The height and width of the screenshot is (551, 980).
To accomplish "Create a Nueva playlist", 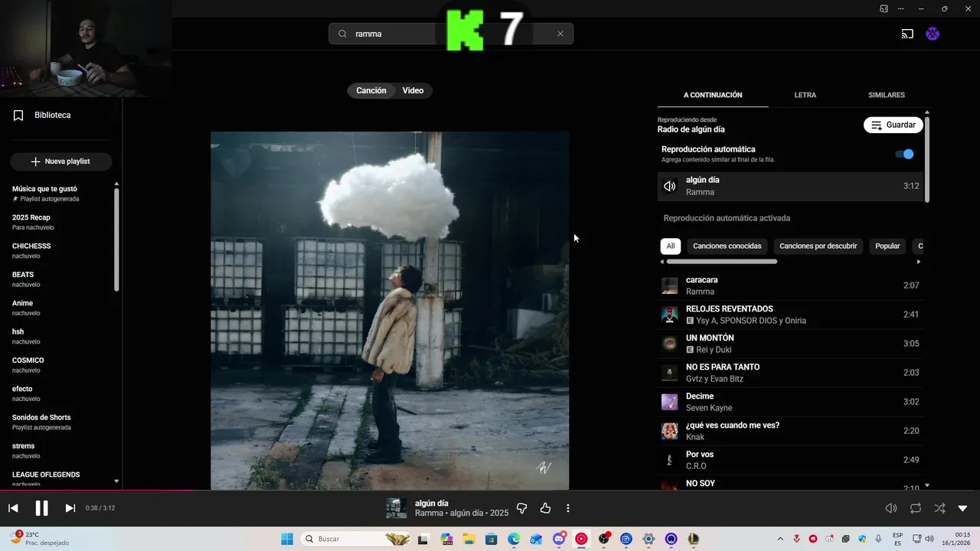I will (60, 161).
